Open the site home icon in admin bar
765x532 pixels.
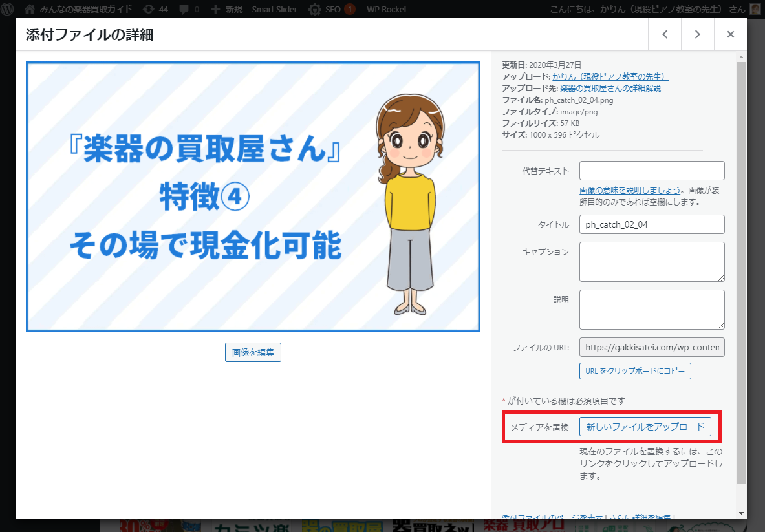[x=29, y=9]
